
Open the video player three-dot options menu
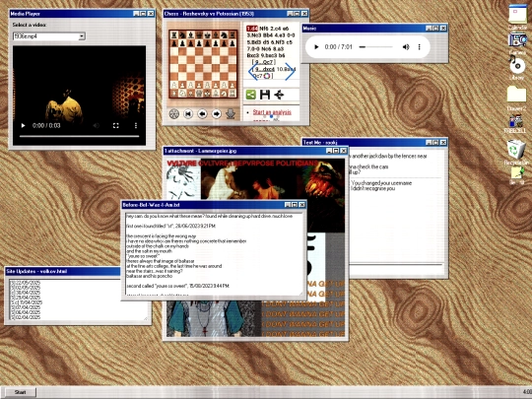(x=136, y=125)
